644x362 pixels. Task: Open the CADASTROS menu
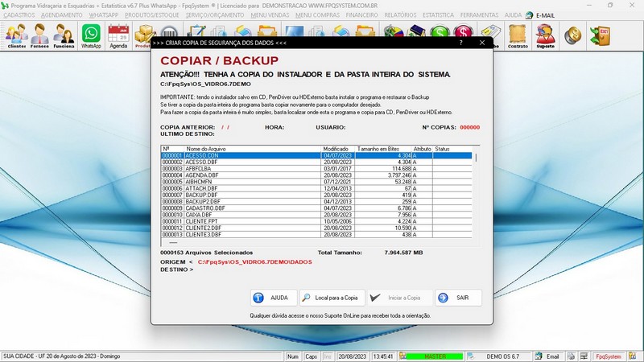(x=19, y=15)
